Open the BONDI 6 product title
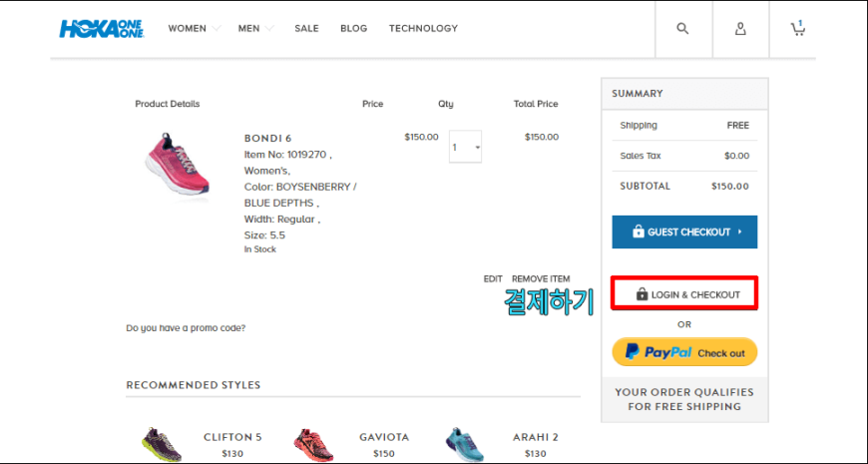Screen dimensions: 868x464 coord(268,139)
